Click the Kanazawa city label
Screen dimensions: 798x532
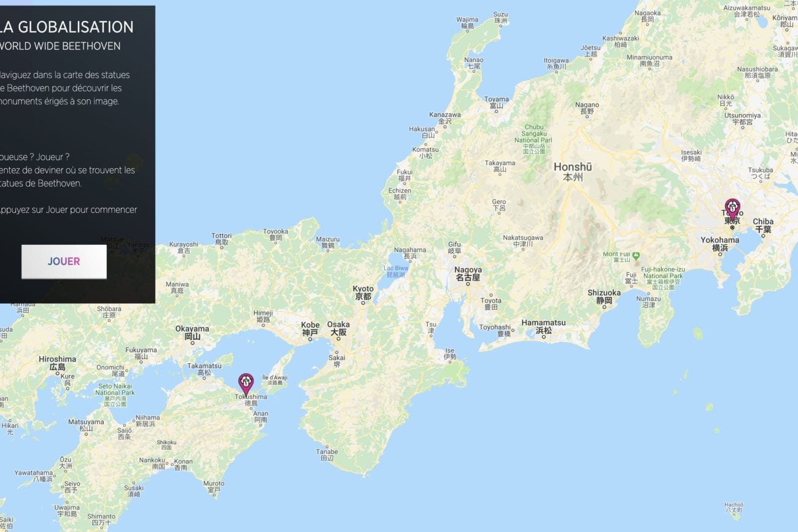tap(445, 118)
